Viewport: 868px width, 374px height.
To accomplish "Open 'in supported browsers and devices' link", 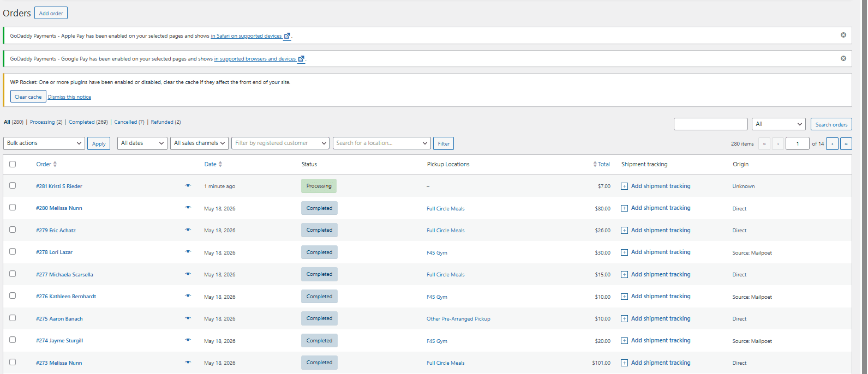I will pos(259,59).
